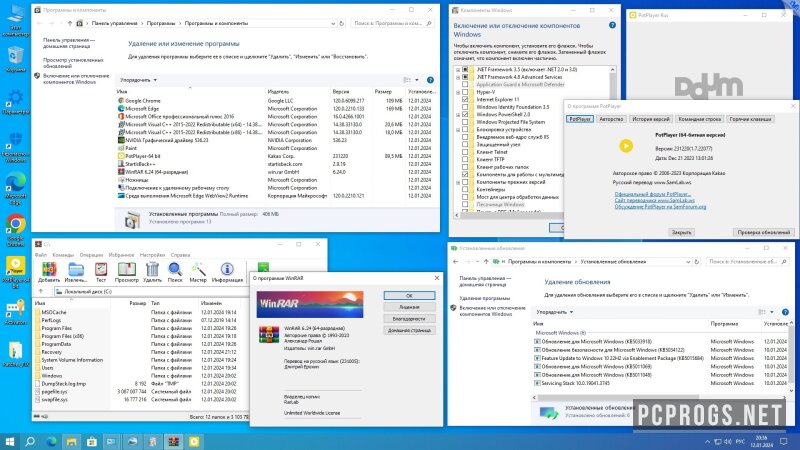The image size is (800, 450).
Task: Click the WinRAR Extract (Извлечь) toolbar icon
Action: click(x=76, y=272)
